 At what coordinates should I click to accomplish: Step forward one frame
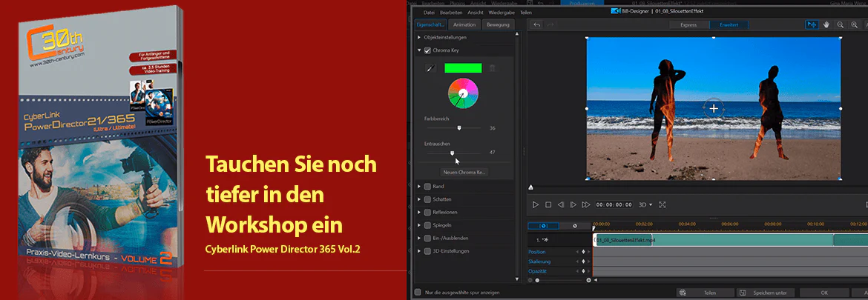pos(573,204)
